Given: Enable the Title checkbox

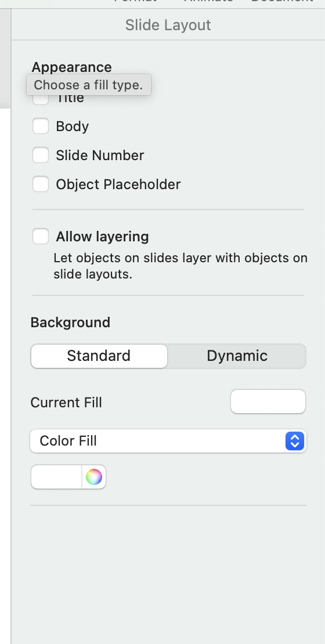Looking at the screenshot, I should click(41, 99).
